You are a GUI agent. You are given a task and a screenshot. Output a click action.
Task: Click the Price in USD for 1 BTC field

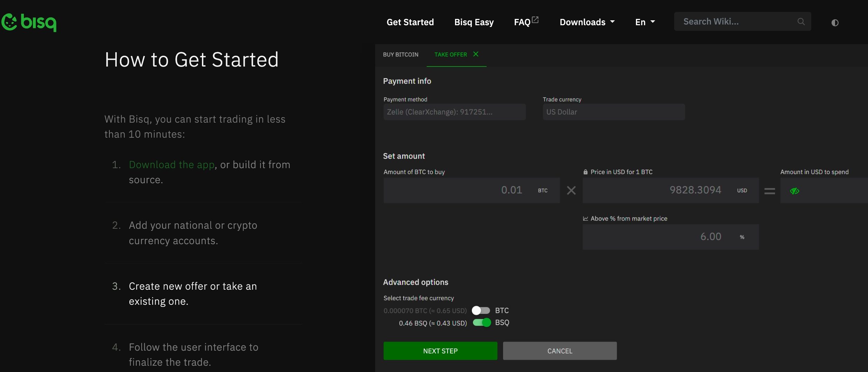[x=671, y=190]
